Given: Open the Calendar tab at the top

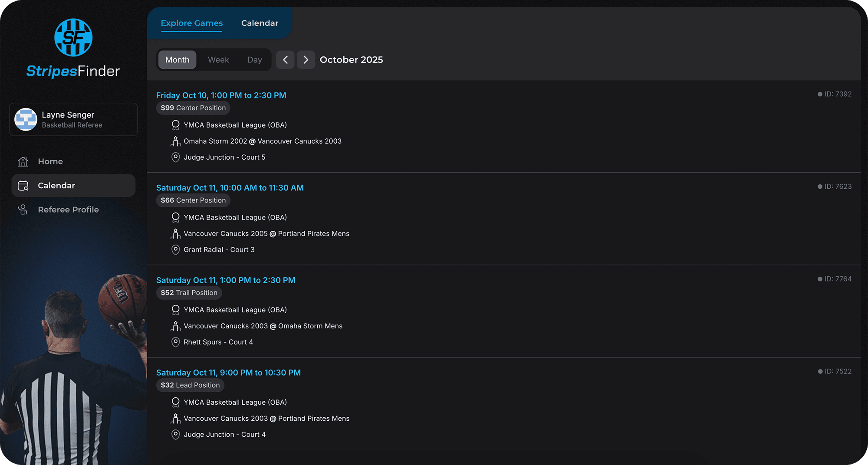Looking at the screenshot, I should [x=260, y=23].
